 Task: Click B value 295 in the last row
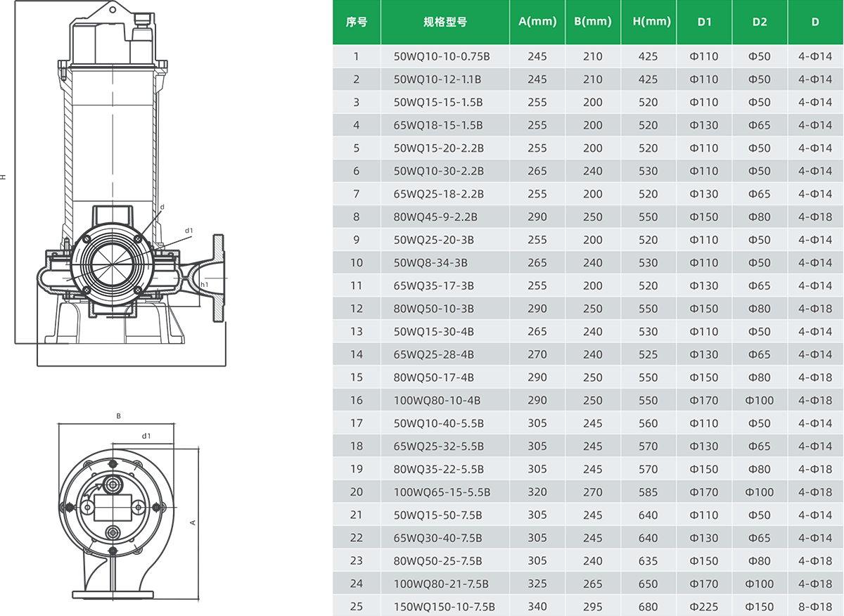(593, 607)
